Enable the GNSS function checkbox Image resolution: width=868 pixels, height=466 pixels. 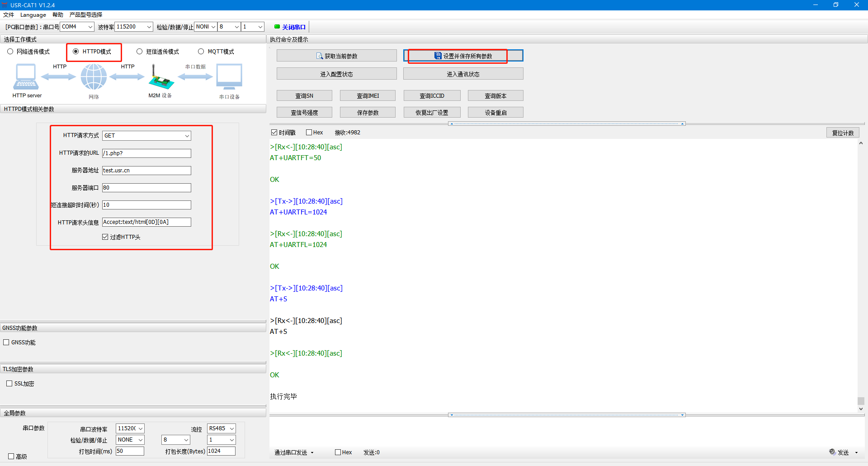click(x=6, y=342)
